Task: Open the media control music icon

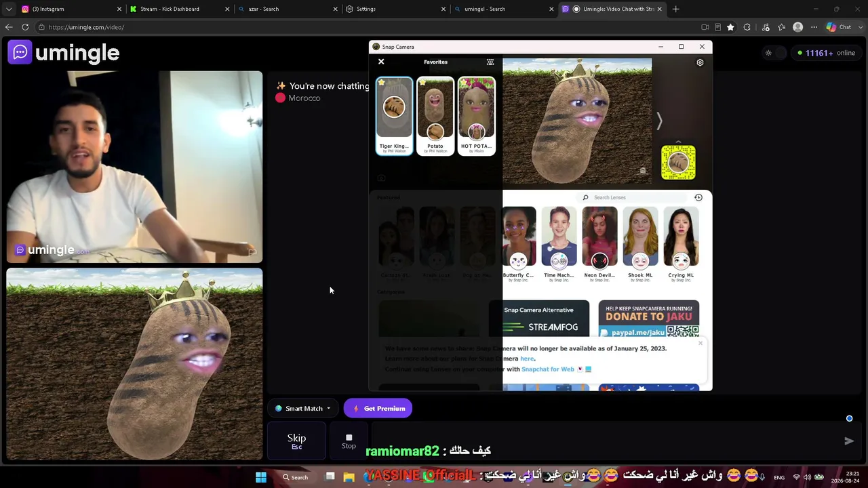Action: click(x=766, y=27)
